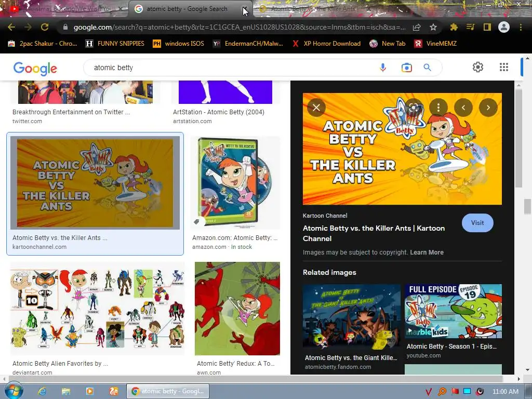Open the New Tab bookmark
This screenshot has width=532, height=399.
388,44
